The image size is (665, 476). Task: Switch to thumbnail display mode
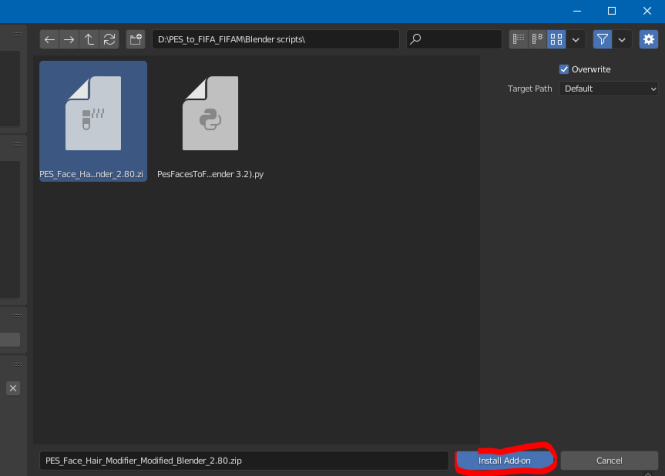pyautogui.click(x=556, y=39)
